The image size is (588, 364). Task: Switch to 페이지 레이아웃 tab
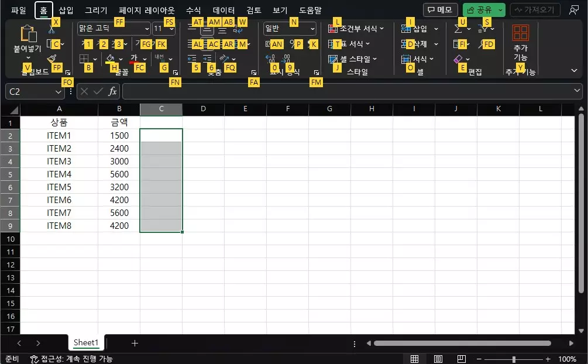click(147, 10)
